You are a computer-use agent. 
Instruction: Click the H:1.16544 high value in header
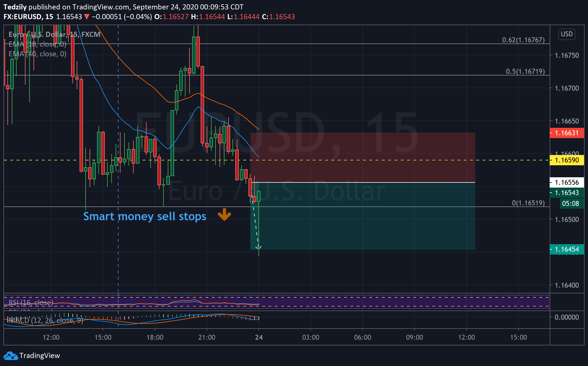[x=208, y=17]
